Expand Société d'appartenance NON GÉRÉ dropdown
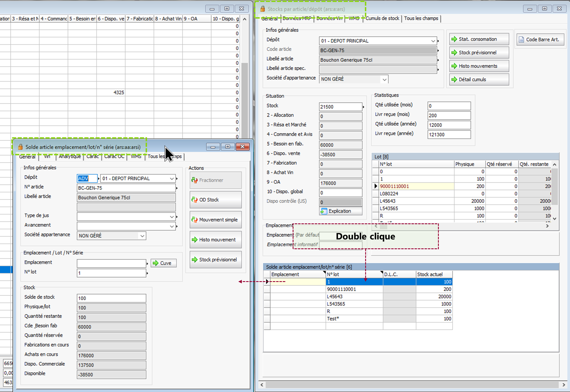 384,79
